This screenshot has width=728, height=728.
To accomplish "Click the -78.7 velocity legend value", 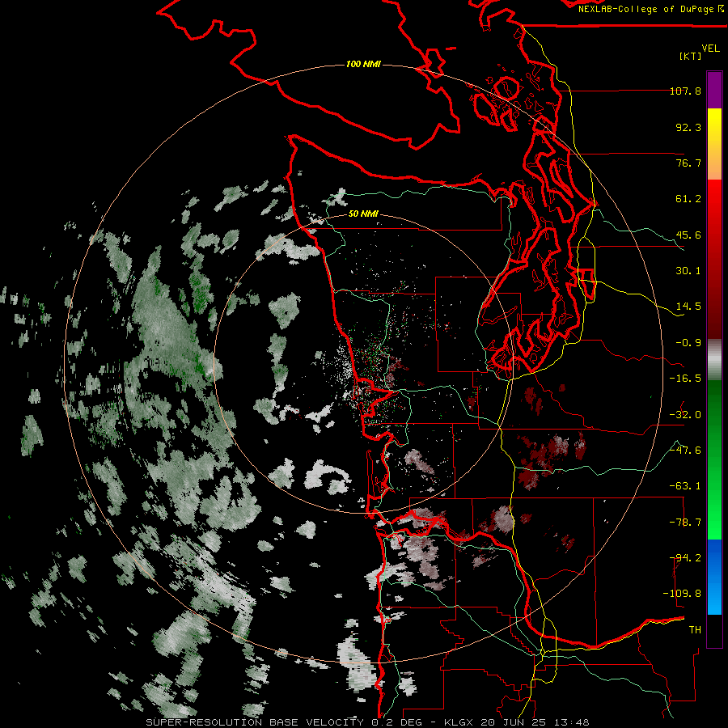I will [x=685, y=523].
